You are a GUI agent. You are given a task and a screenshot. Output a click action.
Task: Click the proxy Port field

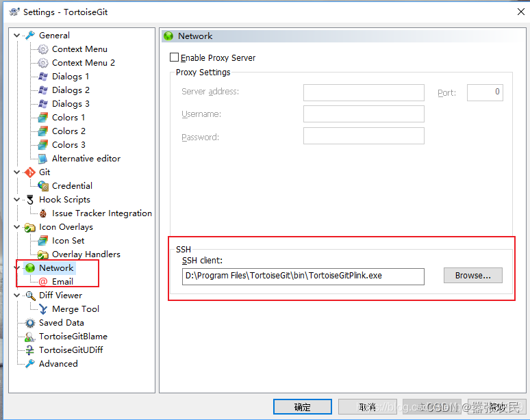tap(485, 92)
